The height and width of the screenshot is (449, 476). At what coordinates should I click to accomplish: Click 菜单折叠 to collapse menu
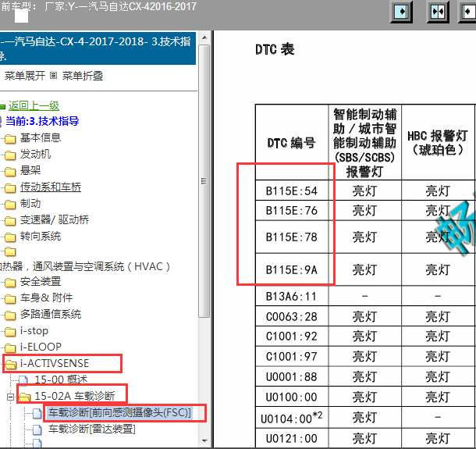83,76
